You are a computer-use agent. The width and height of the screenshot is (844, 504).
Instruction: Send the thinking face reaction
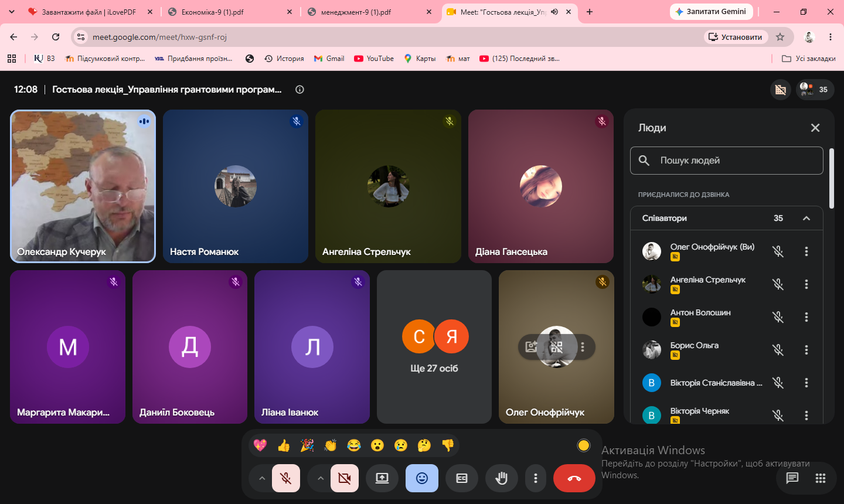[424, 445]
